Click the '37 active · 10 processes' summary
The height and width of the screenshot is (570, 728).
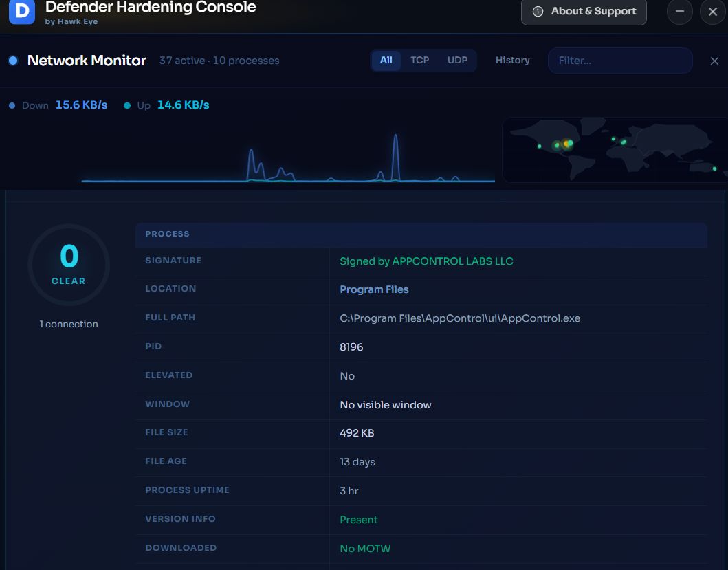219,61
